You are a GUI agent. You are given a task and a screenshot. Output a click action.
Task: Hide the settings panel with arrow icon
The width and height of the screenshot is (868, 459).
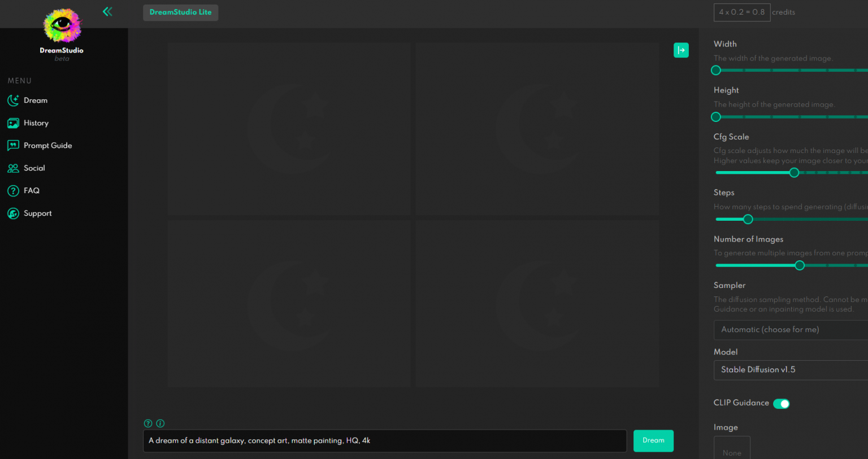pyautogui.click(x=681, y=50)
